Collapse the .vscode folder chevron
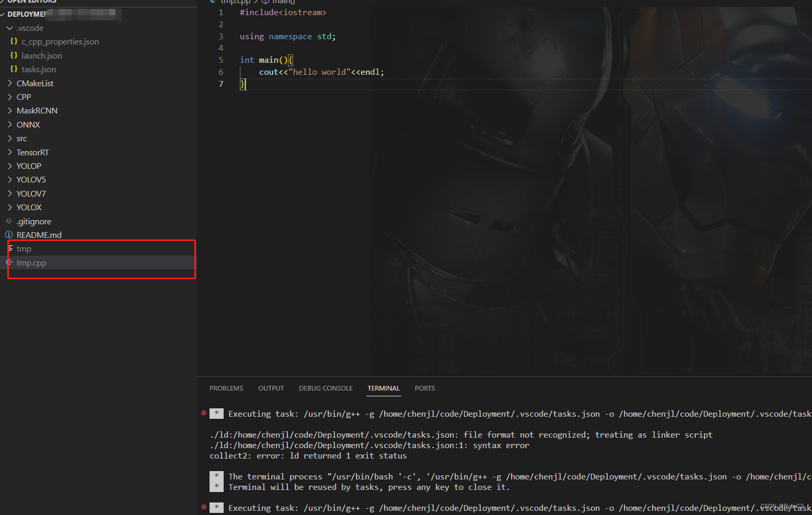The image size is (812, 515). (x=9, y=28)
